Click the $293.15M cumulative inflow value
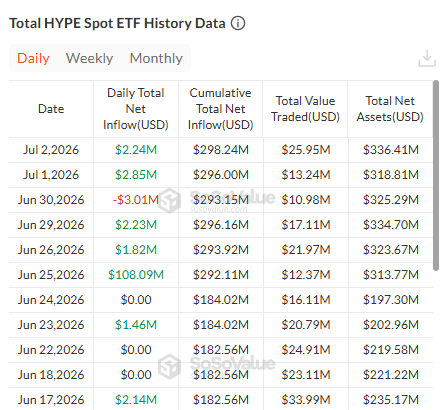444x410 pixels. pyautogui.click(x=221, y=200)
